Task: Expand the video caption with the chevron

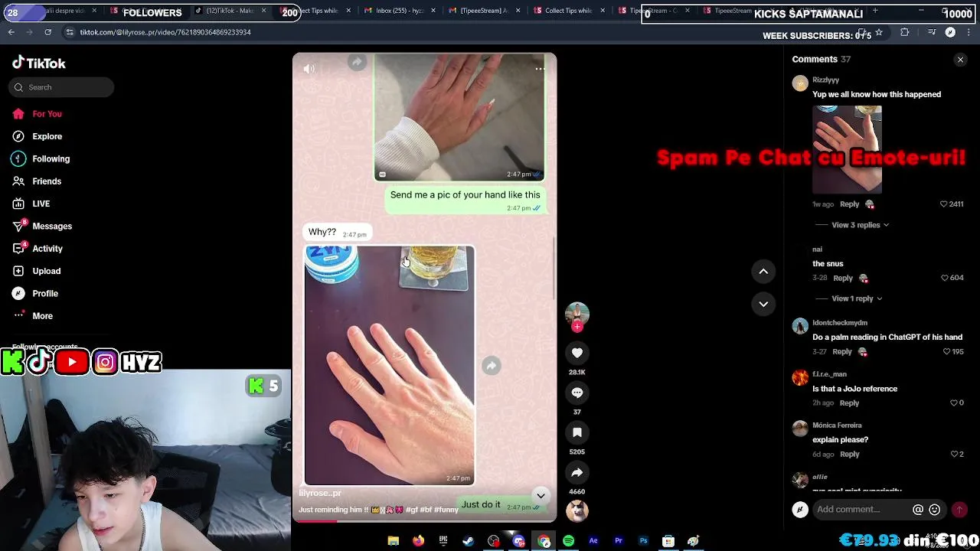Action: [541, 495]
